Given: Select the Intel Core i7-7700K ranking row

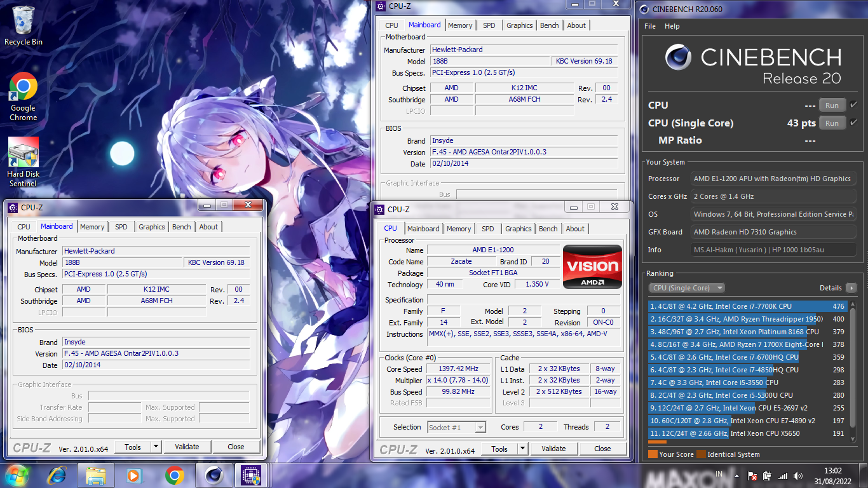Looking at the screenshot, I should pos(747,306).
